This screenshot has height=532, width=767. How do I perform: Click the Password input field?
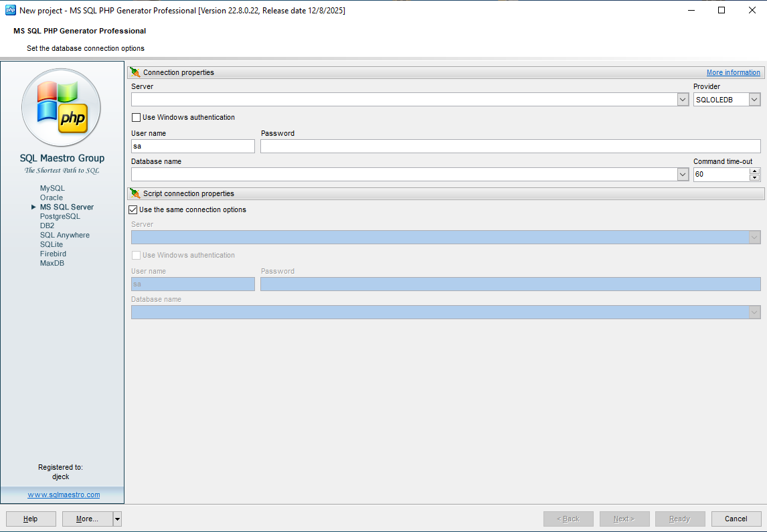(x=510, y=146)
